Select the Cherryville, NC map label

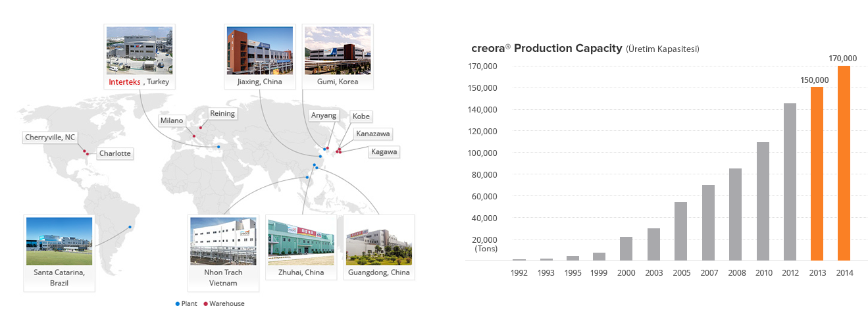tap(50, 138)
